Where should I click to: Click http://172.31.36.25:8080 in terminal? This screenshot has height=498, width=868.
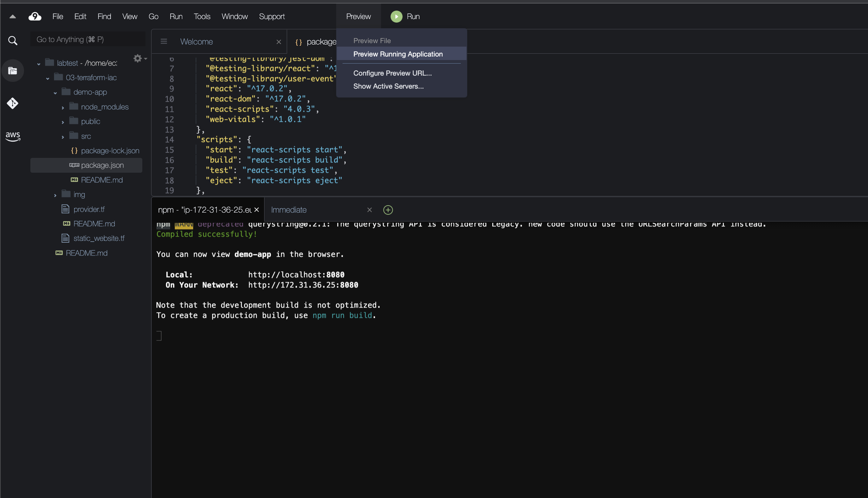pyautogui.click(x=303, y=285)
